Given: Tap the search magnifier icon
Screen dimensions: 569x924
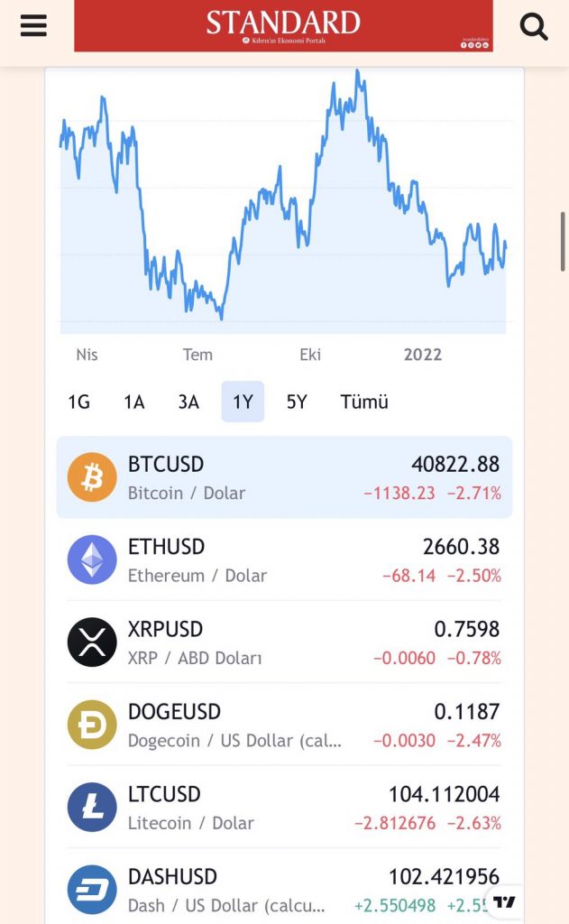Looking at the screenshot, I should point(534,27).
